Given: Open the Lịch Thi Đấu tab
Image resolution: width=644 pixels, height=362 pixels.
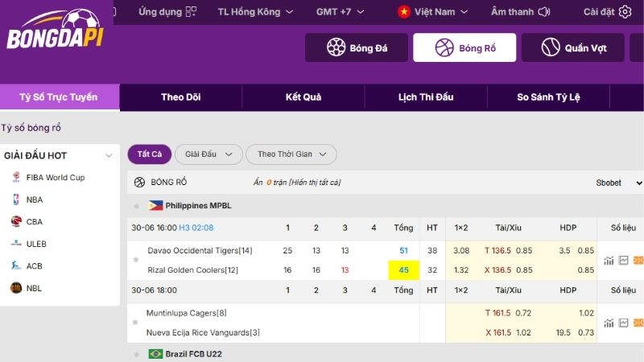Looking at the screenshot, I should click(x=426, y=97).
